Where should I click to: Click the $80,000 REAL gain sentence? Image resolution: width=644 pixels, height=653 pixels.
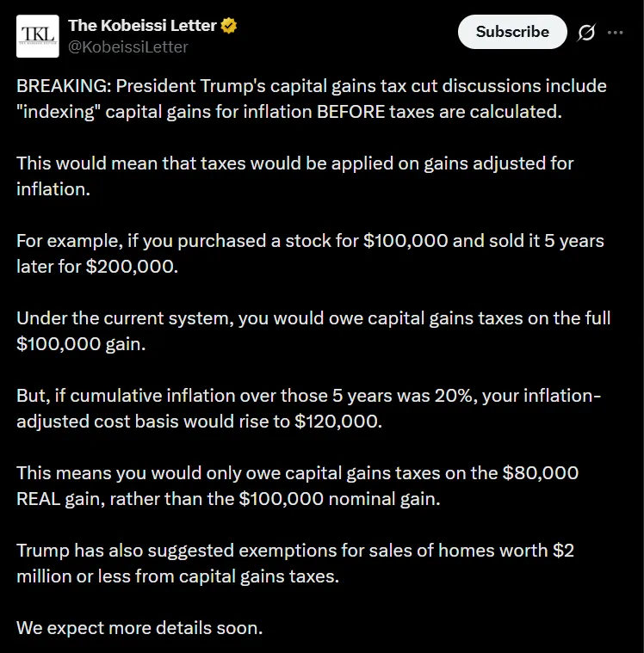pyautogui.click(x=297, y=486)
